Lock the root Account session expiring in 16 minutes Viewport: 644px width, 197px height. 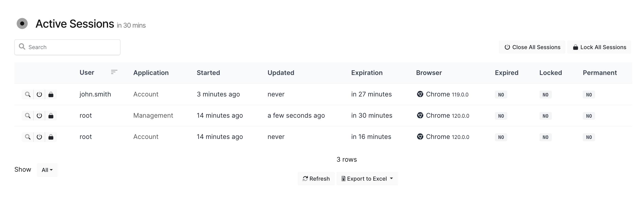coord(51,137)
